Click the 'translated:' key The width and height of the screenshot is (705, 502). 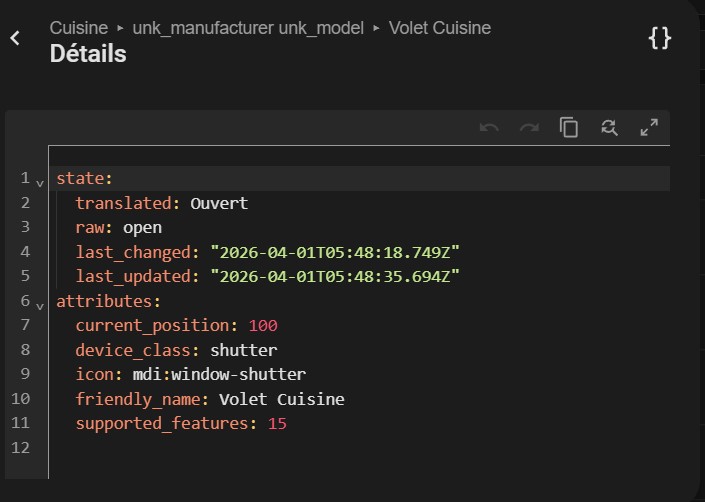pos(128,203)
